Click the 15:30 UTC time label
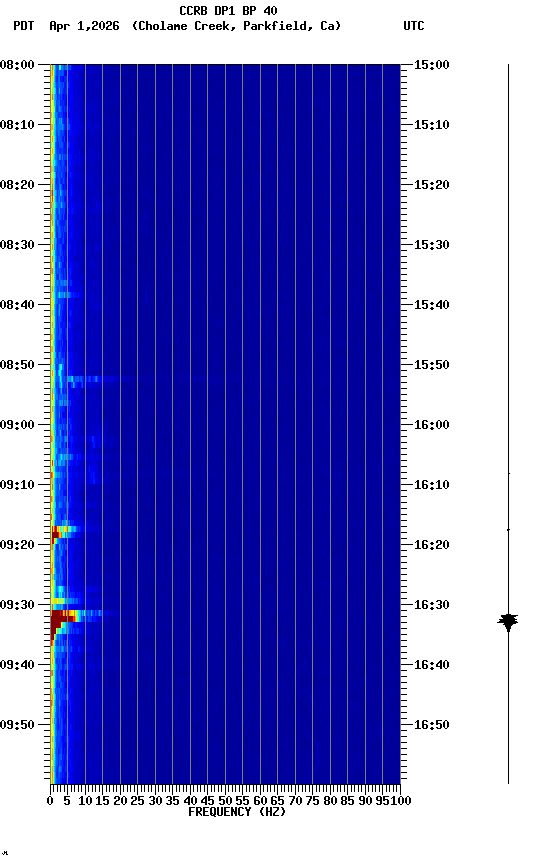The height and width of the screenshot is (864, 552). [432, 245]
